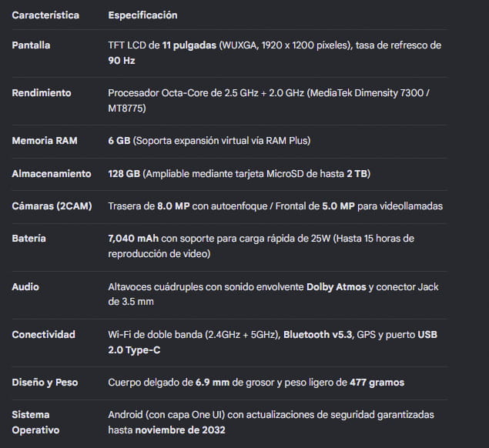Click the '477 gramos' weight value
Screen dimensions: 489x448
tap(377, 383)
